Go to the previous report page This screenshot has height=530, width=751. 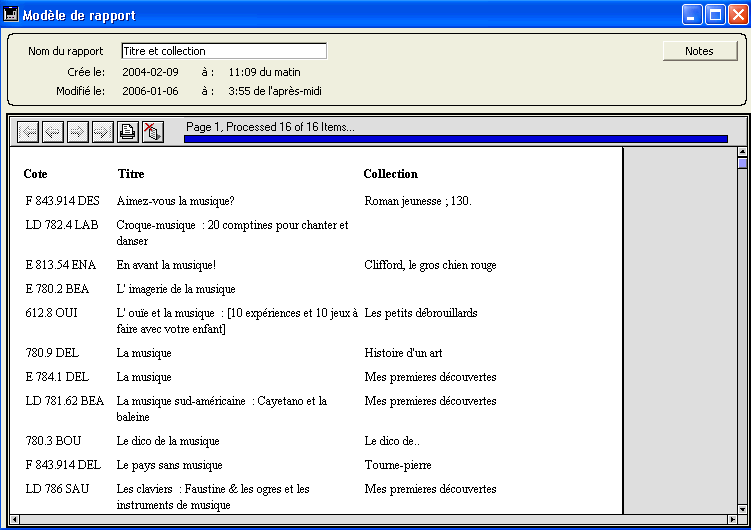click(53, 132)
